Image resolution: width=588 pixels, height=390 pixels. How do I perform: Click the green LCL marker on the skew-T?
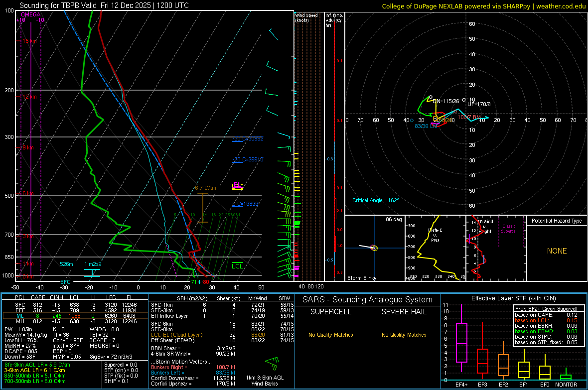pos(237,266)
